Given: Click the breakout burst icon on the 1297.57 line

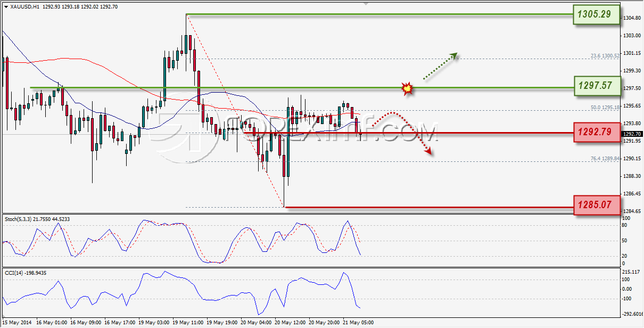Looking at the screenshot, I should (x=408, y=88).
